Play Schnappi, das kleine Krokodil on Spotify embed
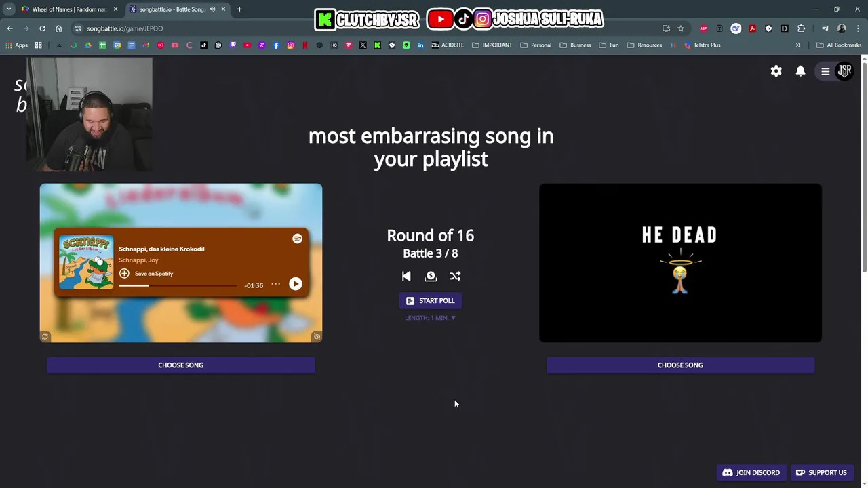The image size is (868, 488). 296,284
